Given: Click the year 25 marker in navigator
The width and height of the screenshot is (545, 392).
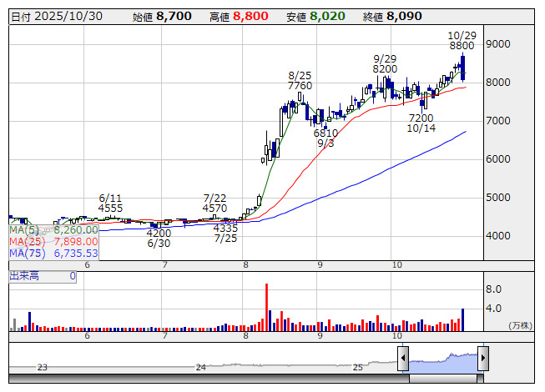Looking at the screenshot, I should [x=357, y=367].
